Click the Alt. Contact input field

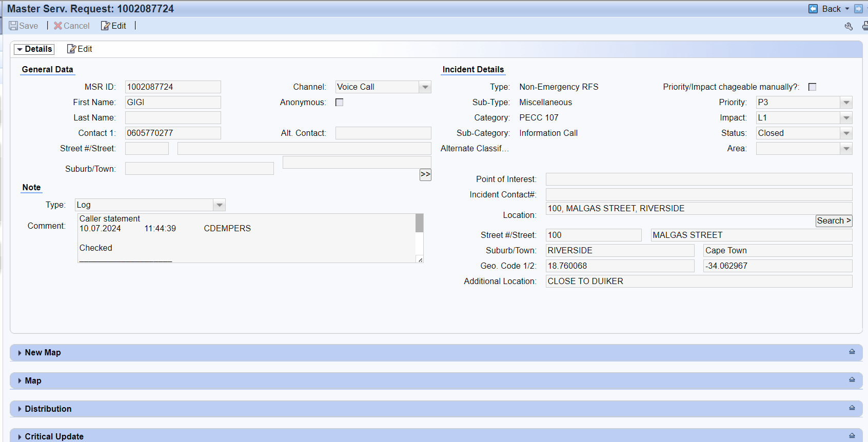pos(383,133)
